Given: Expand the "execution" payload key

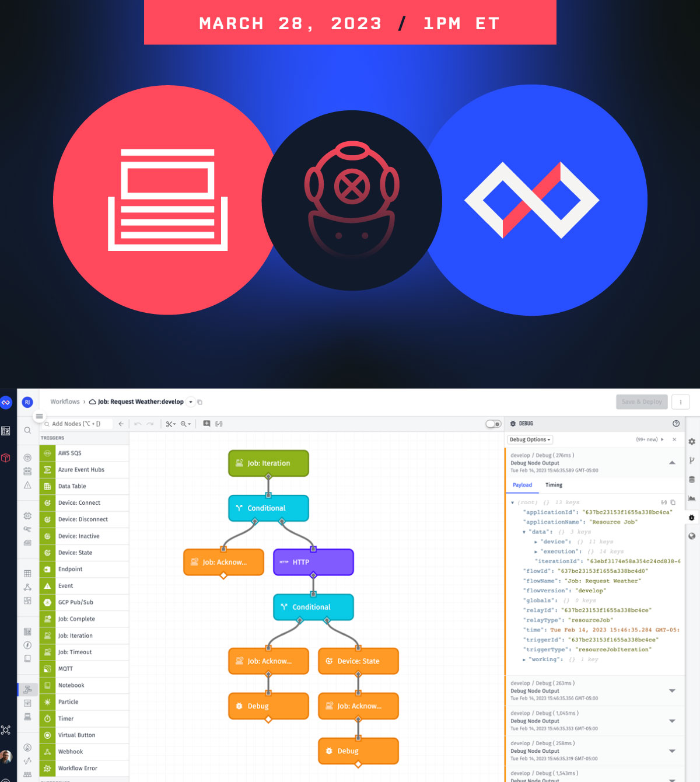Looking at the screenshot, I should 535,551.
